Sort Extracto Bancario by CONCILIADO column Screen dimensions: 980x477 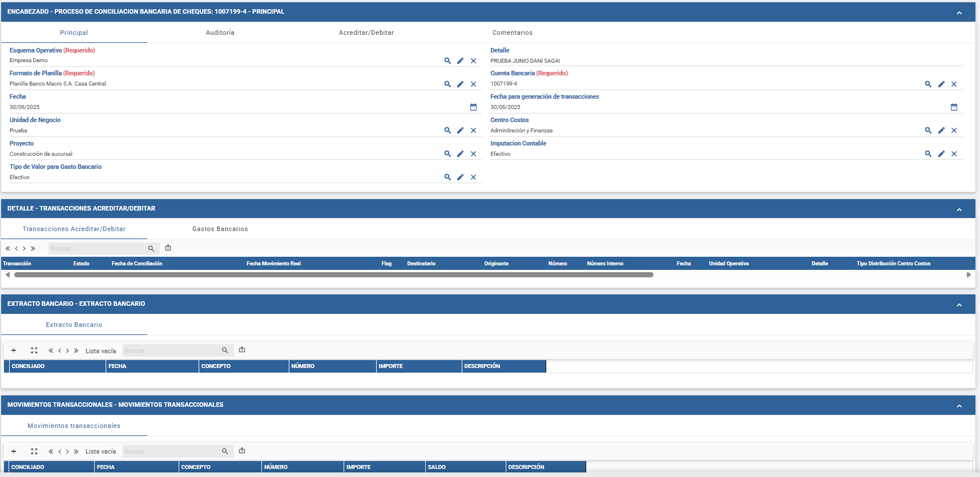tap(57, 366)
